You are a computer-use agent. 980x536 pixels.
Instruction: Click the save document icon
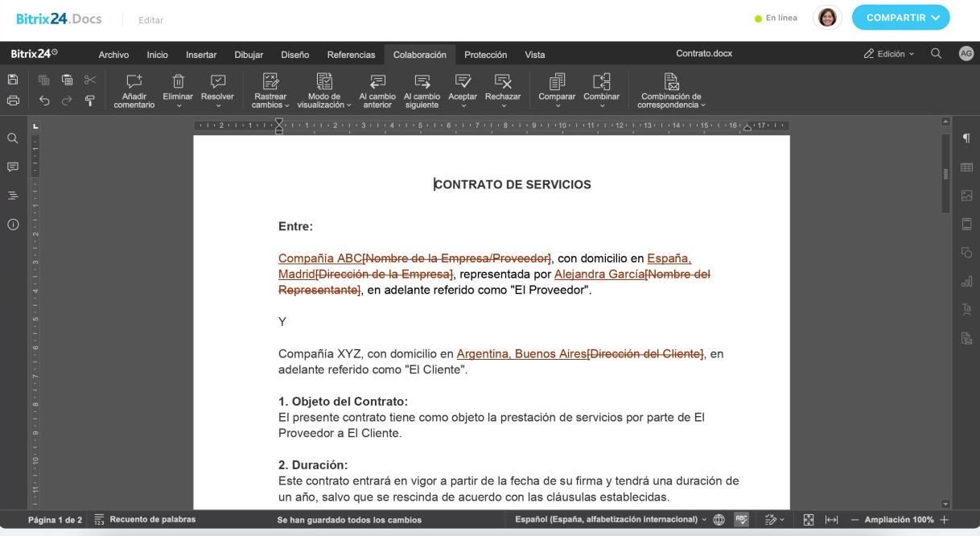(13, 80)
